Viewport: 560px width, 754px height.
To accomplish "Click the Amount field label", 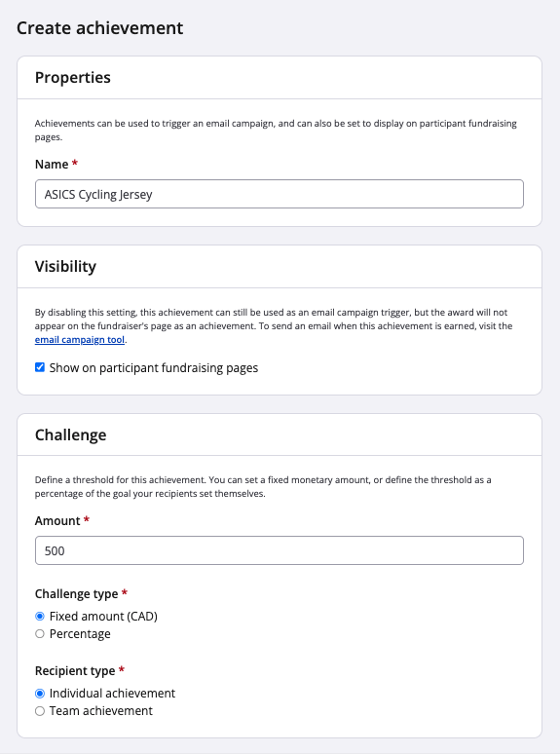I will point(57,521).
